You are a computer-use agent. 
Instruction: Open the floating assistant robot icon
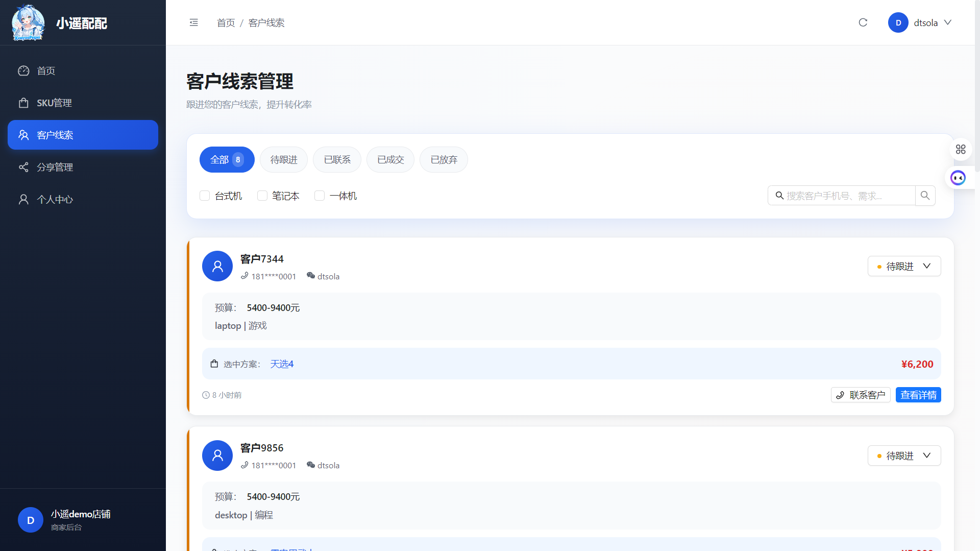coord(958,178)
